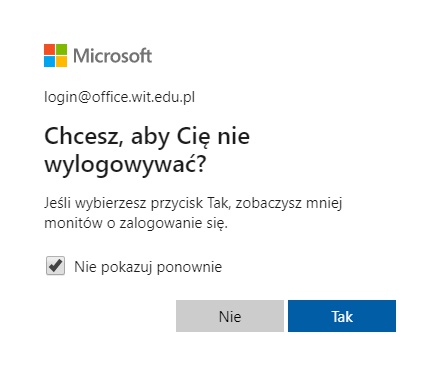Click the word "wylogowywać?" in the heading
440x376 pixels.
(x=125, y=164)
